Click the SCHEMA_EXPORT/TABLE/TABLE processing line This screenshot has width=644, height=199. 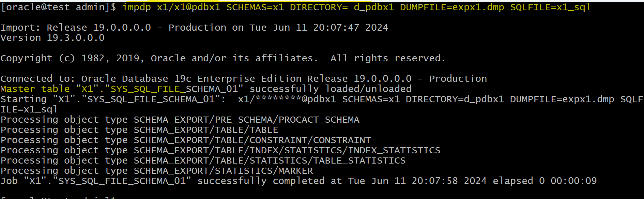(139, 130)
